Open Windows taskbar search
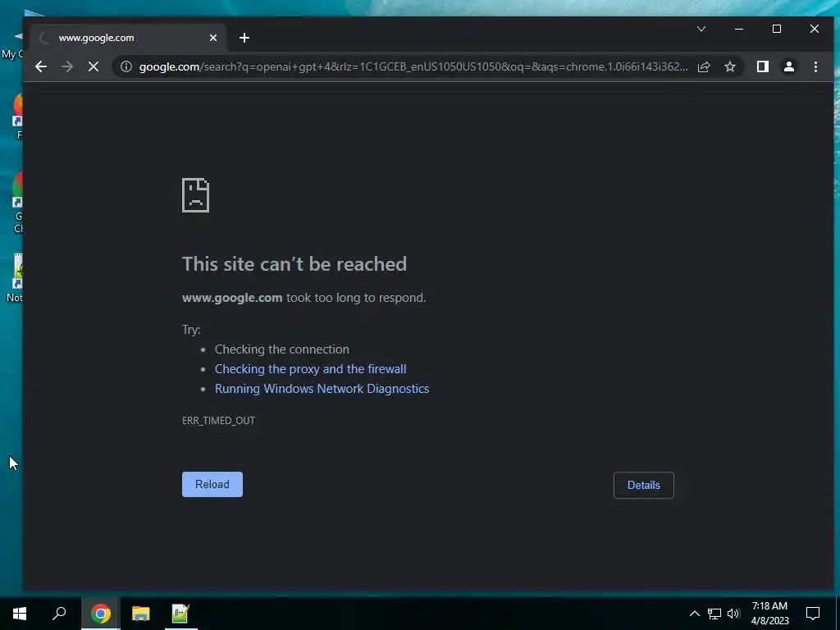Screen dimensions: 840x630 click(59, 614)
